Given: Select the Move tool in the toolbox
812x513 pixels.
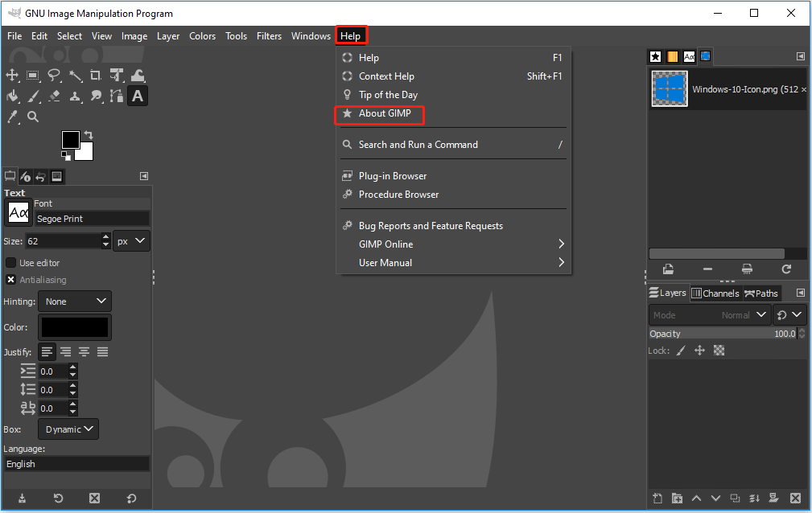Looking at the screenshot, I should coord(12,76).
